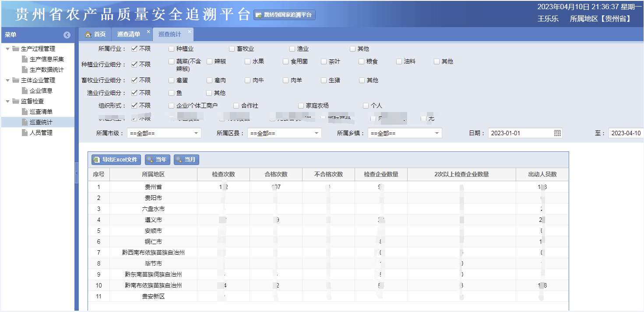The width and height of the screenshot is (644, 312).
Task: Collapse the left menu panel arrow icon
Action: [x=67, y=35]
